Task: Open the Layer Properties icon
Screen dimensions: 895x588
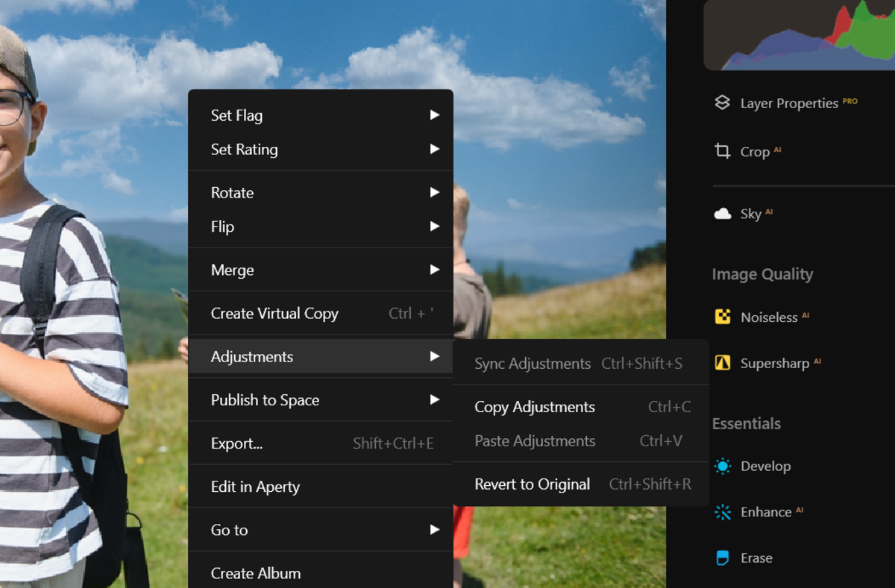Action: tap(722, 103)
